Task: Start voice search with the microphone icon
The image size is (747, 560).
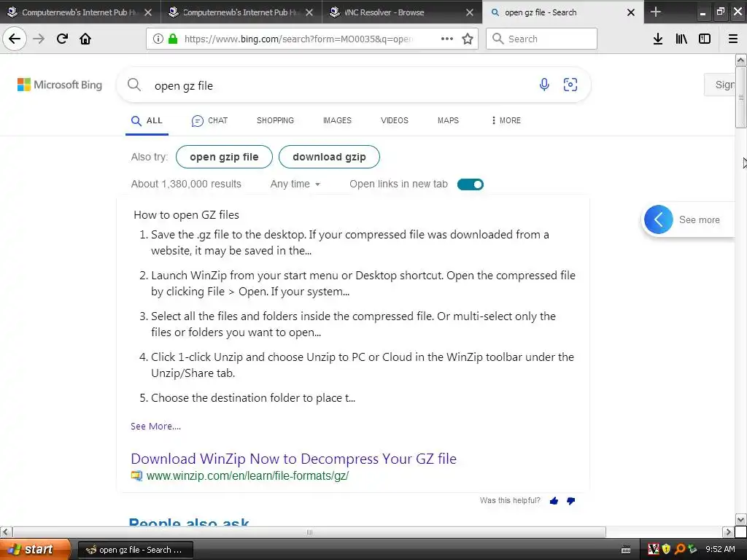Action: pos(544,85)
